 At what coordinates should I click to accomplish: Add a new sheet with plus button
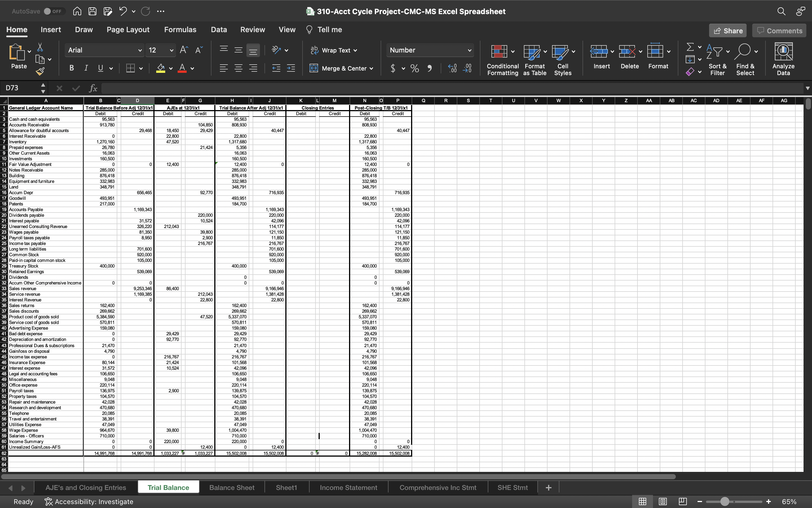pyautogui.click(x=549, y=487)
